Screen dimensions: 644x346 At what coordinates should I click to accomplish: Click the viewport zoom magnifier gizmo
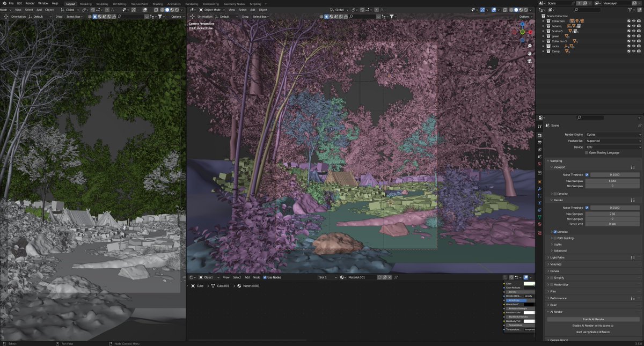tap(530, 46)
